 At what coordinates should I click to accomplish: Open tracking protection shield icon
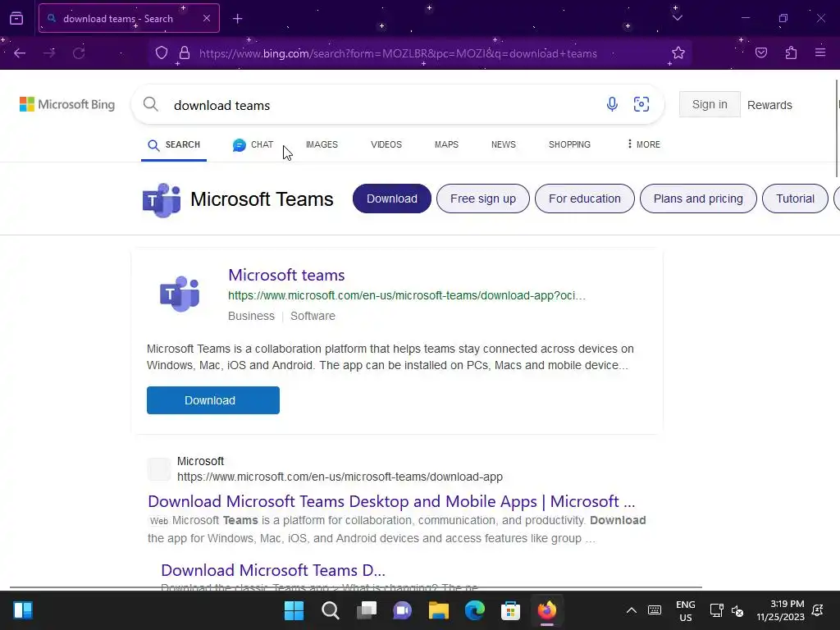[x=162, y=53]
